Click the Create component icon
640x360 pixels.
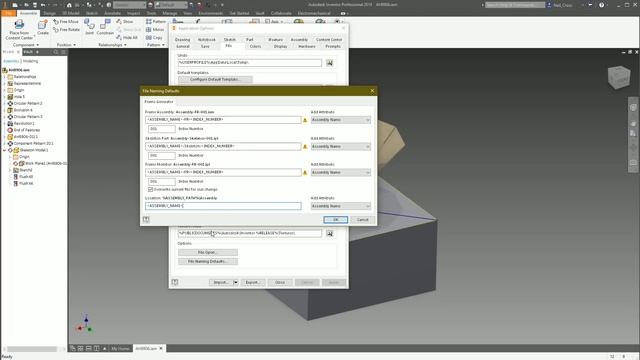tap(42, 25)
